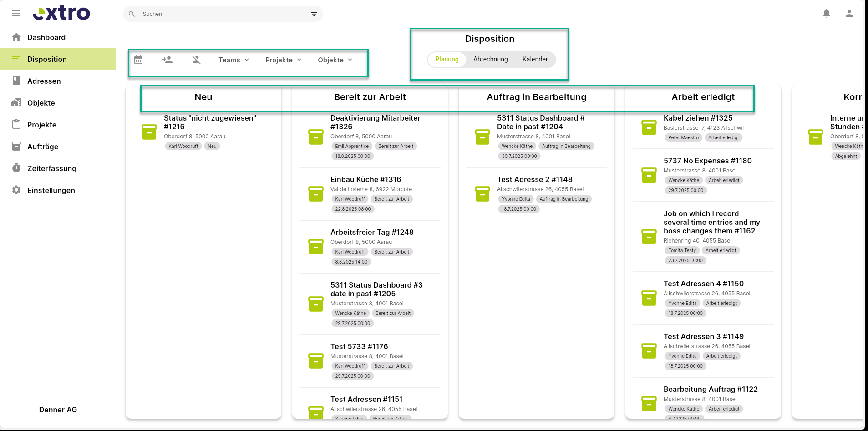868x431 pixels.
Task: Click Peter Maestro chip
Action: point(683,137)
